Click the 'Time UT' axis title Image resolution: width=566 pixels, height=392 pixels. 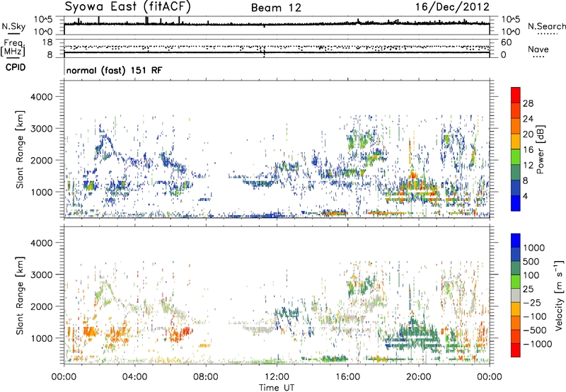277,388
